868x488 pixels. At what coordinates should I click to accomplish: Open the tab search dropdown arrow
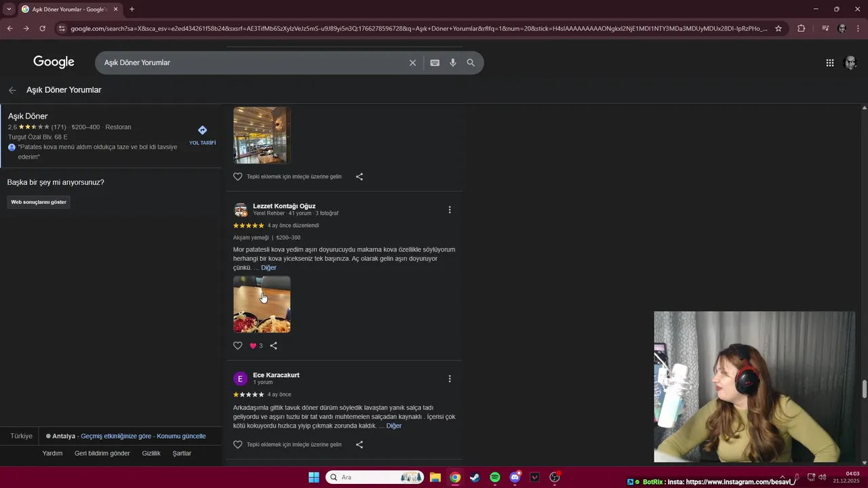click(x=9, y=9)
